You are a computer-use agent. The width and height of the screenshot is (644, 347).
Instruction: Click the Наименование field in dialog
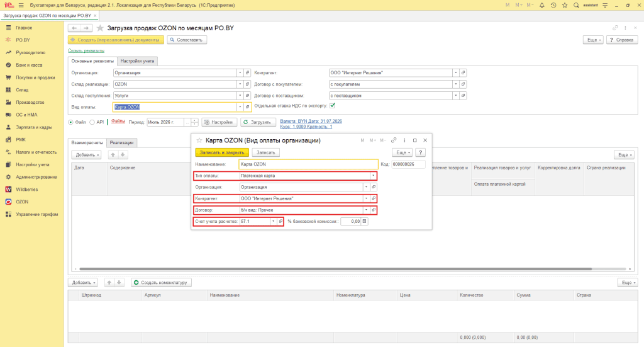click(308, 164)
